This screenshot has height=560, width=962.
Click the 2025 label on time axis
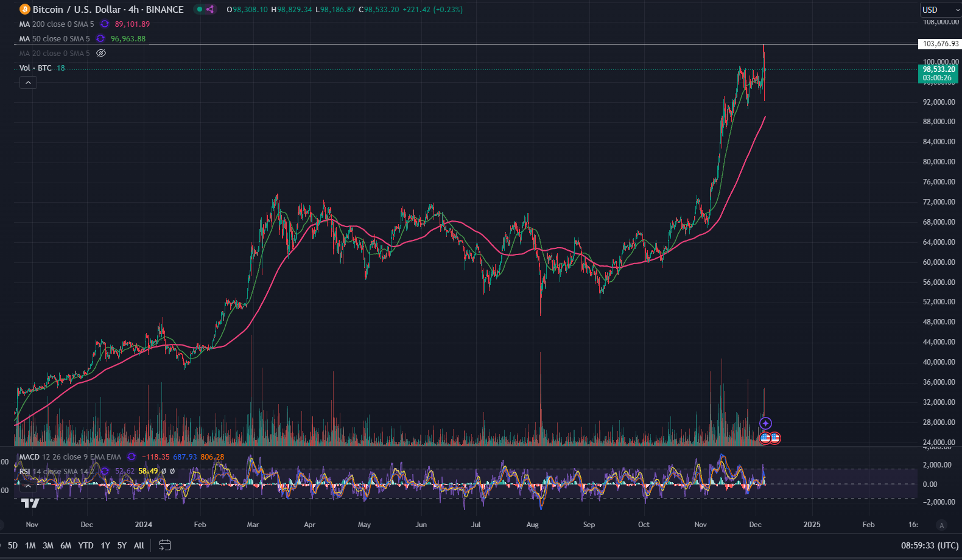(812, 524)
